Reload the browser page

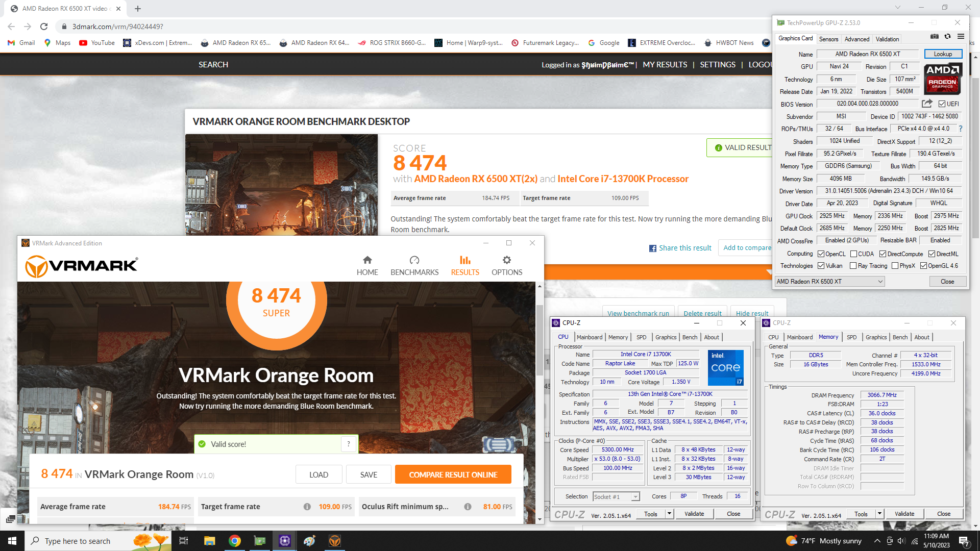coord(44,27)
